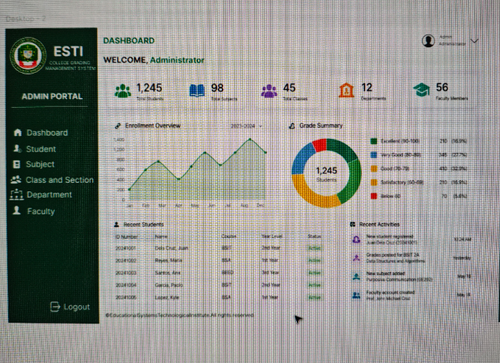Click the Grades posted activity icon
Image resolution: width=500 pixels, height=363 pixels.
pos(356,258)
